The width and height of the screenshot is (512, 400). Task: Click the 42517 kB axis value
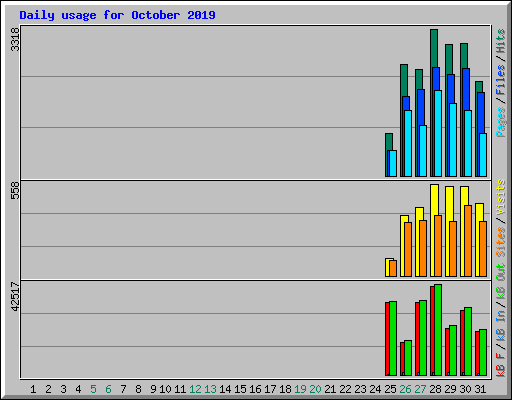pos(15,297)
